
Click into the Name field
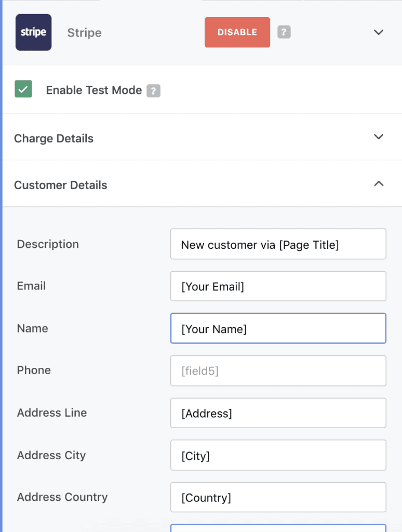(x=278, y=328)
